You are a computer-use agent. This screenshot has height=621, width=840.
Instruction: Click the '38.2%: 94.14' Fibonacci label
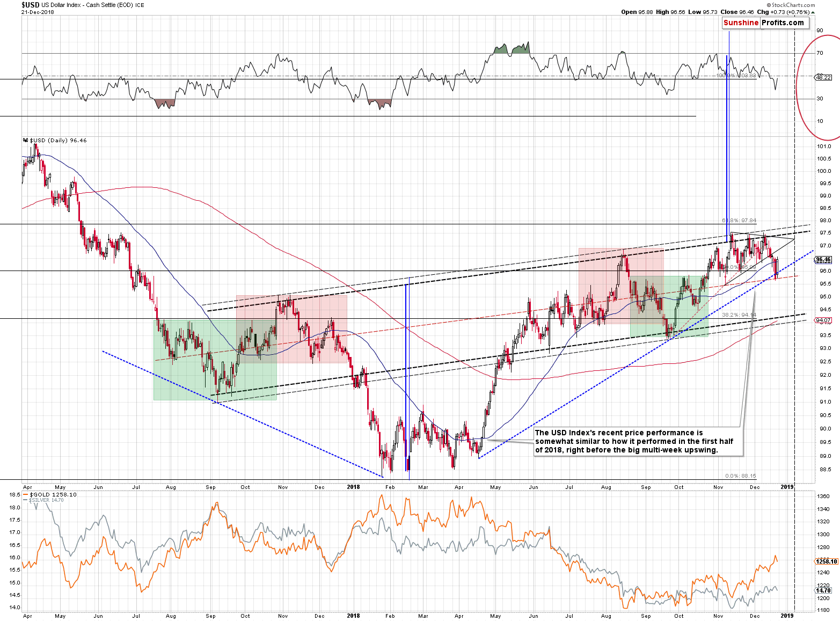pos(739,315)
